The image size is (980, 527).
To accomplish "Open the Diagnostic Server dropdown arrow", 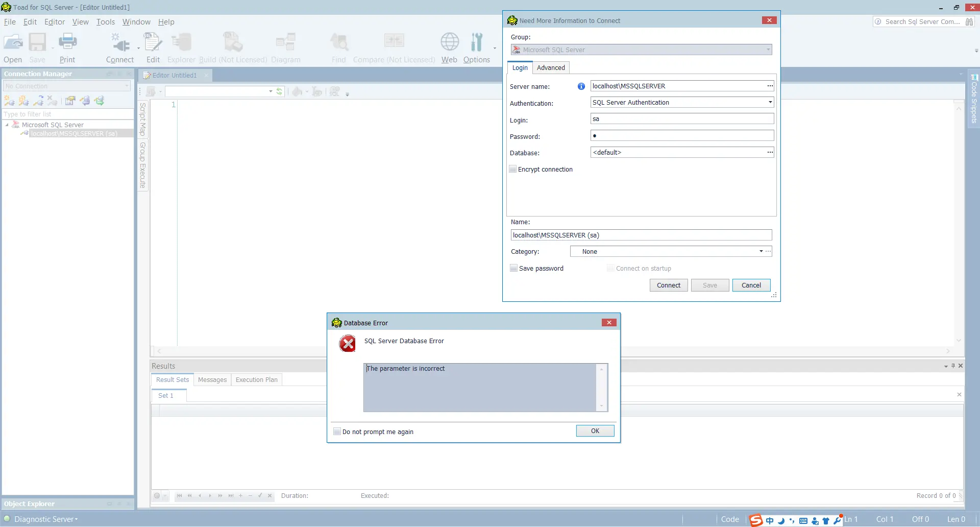I will 77,519.
